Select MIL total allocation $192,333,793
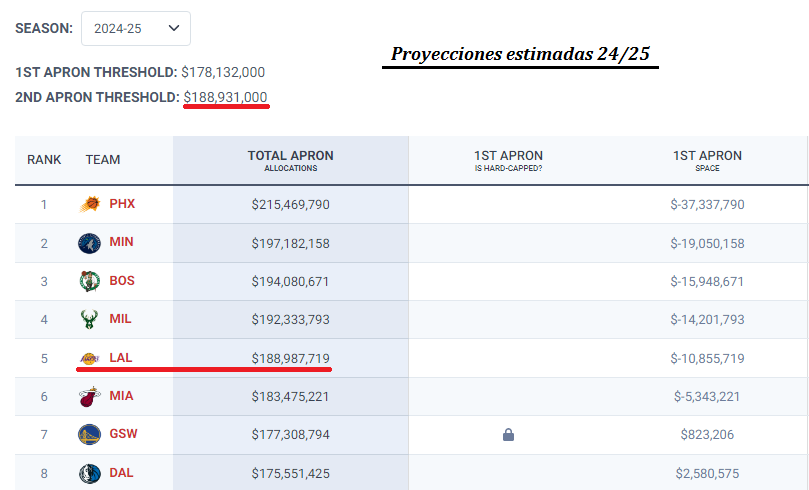 [x=290, y=320]
